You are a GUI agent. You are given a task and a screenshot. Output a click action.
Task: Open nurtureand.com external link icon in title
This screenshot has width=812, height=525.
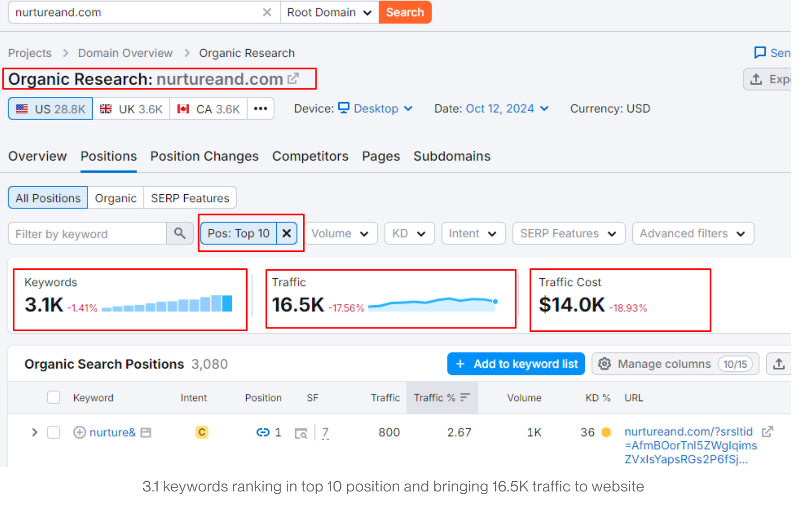tap(293, 78)
